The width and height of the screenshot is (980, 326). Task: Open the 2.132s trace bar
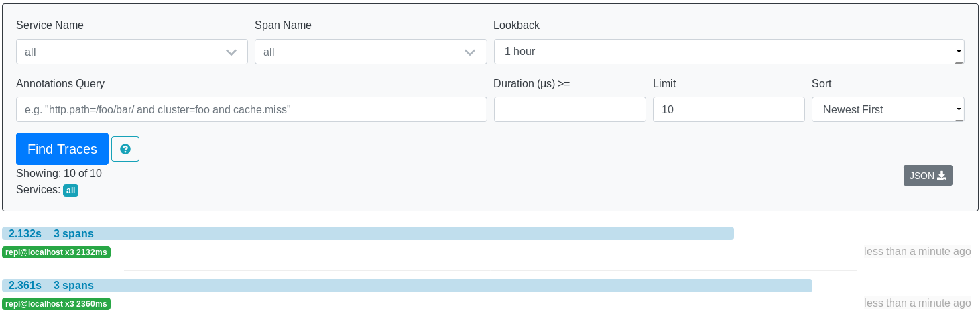coord(368,233)
